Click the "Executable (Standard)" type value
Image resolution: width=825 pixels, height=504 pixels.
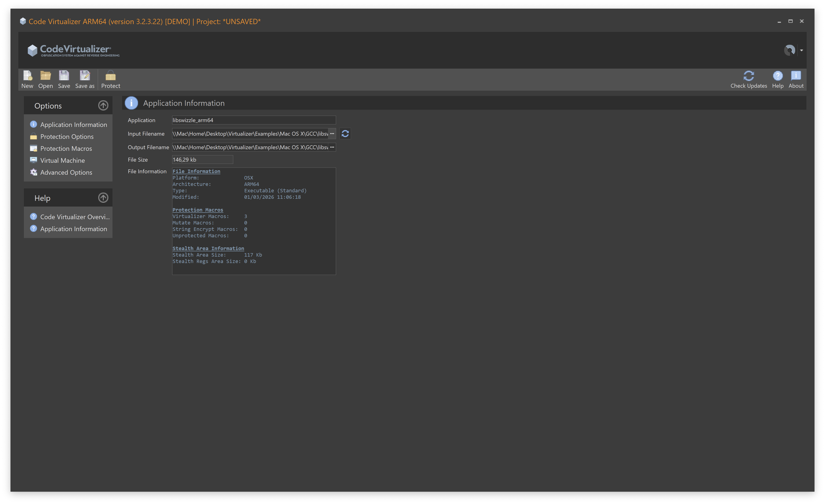[x=275, y=191]
